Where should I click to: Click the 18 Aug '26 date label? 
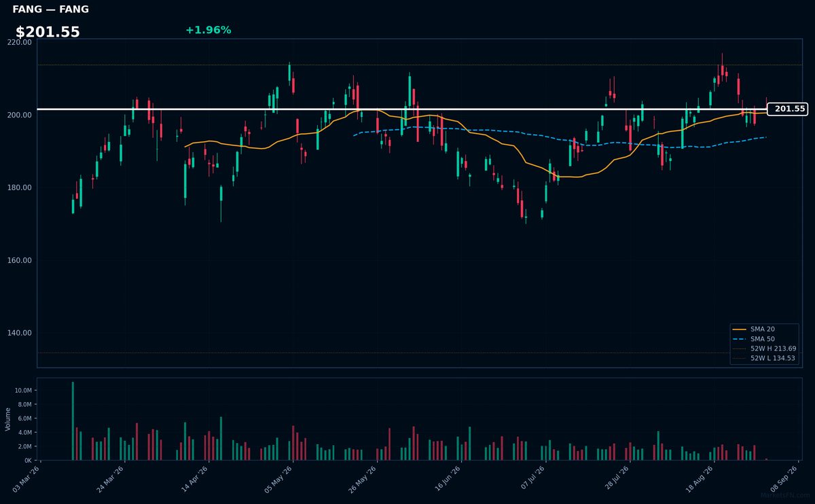pos(700,478)
